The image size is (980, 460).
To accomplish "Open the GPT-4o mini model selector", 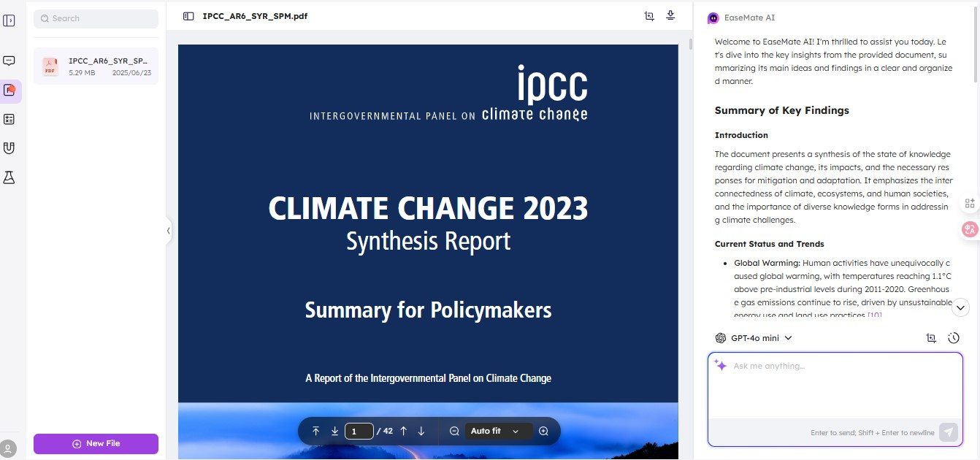I will 754,338.
